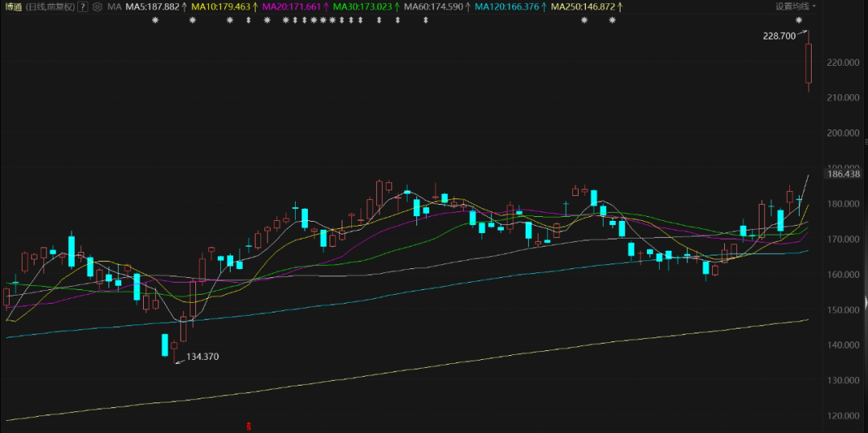The height and width of the screenshot is (433, 868).
Task: Click the 186.438 current price tag
Action: (x=843, y=174)
